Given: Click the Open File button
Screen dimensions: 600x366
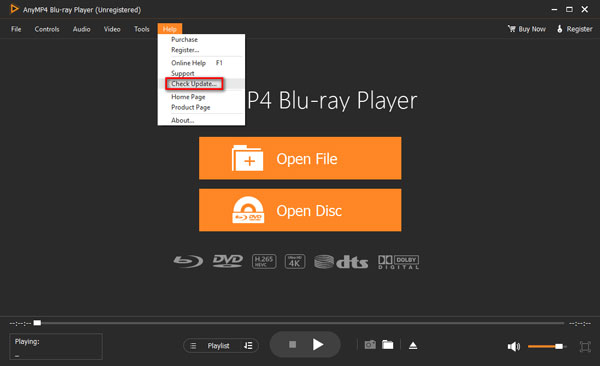Looking at the screenshot, I should point(300,158).
